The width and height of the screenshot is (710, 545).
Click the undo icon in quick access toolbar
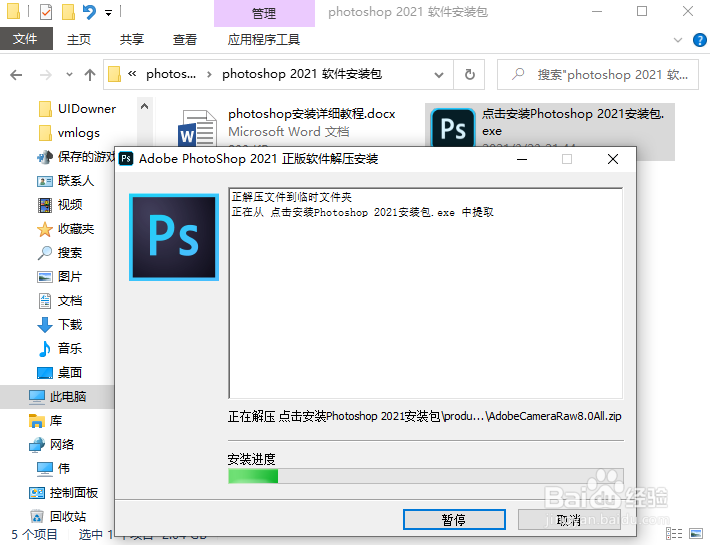pos(89,12)
